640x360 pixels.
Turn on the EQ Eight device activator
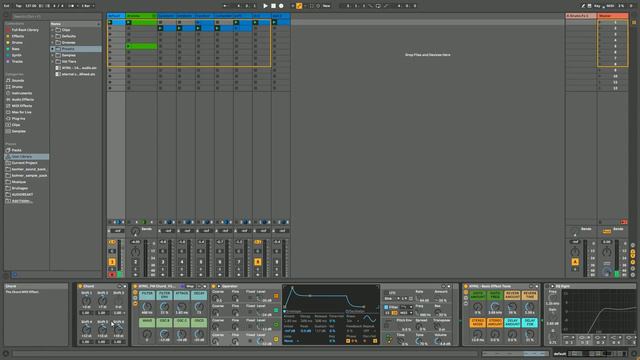547,286
